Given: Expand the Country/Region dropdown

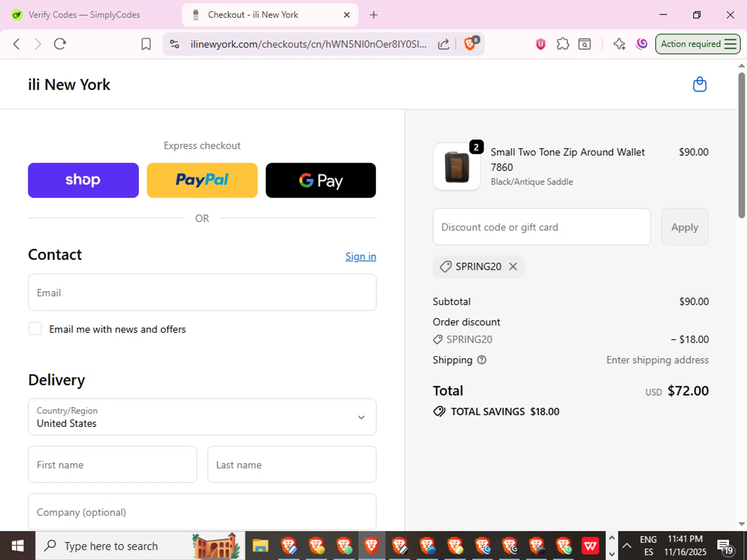Looking at the screenshot, I should pyautogui.click(x=202, y=417).
